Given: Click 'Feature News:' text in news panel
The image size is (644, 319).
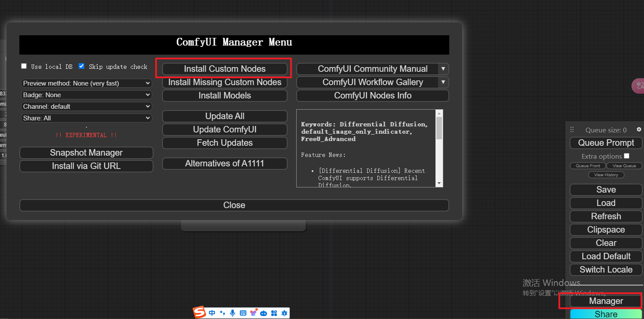Looking at the screenshot, I should click(323, 155).
